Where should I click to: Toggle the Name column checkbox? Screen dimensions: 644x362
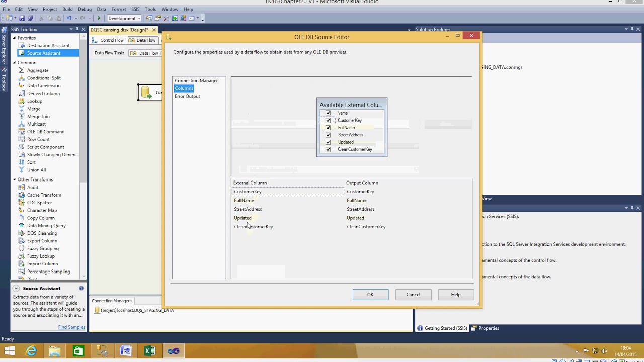coord(328,113)
